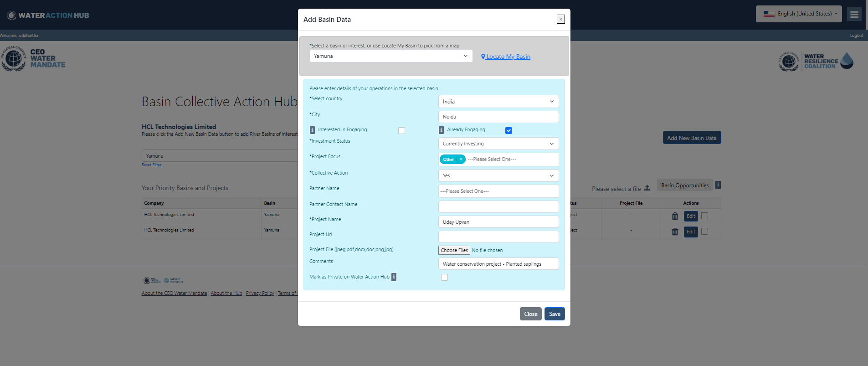Click info icon next to Mark as Private
The width and height of the screenshot is (868, 366).
click(x=394, y=277)
